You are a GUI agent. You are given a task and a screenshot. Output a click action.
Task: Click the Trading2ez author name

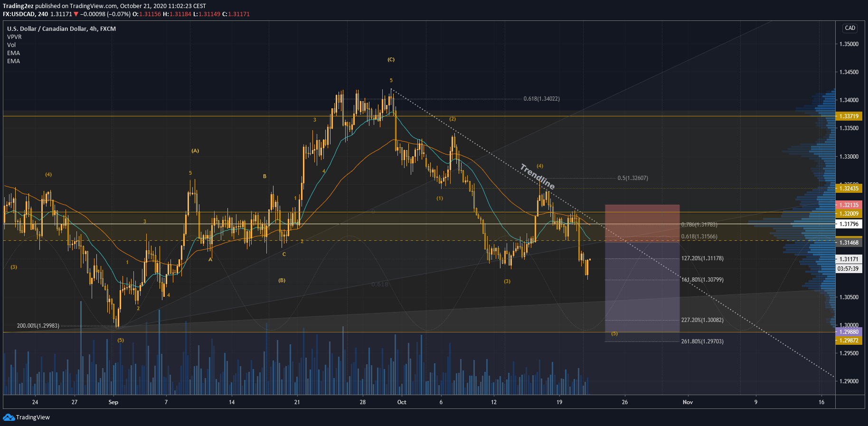coord(18,6)
